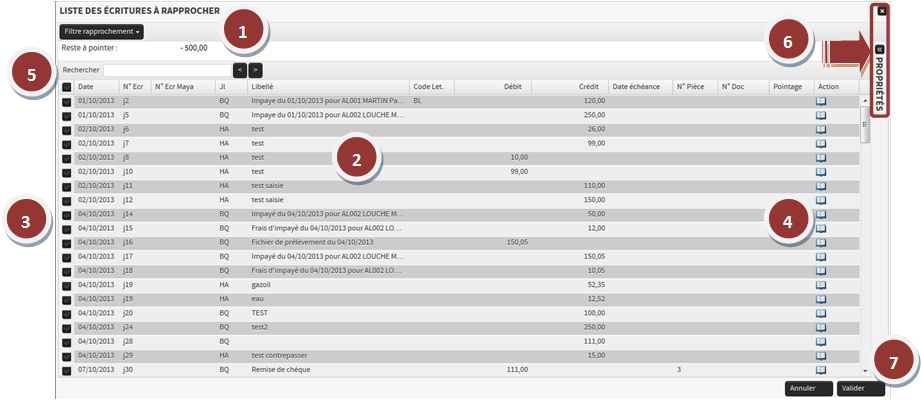Check the box for entry j16

click(x=67, y=243)
